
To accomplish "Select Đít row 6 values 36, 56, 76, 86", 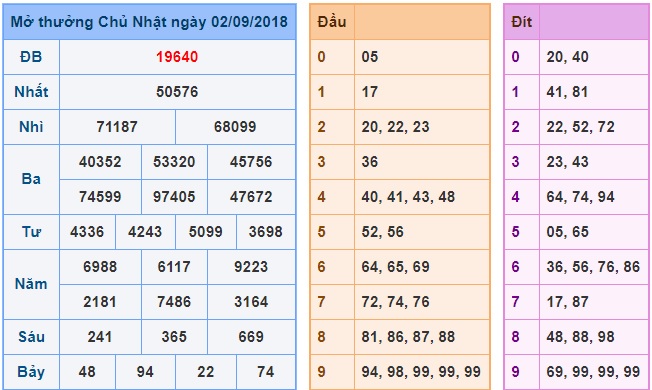I will coord(593,267).
